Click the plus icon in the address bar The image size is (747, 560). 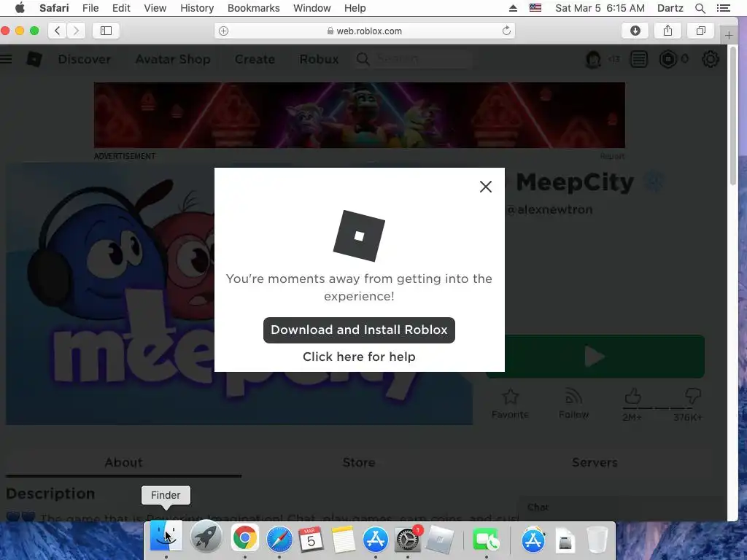(x=223, y=31)
